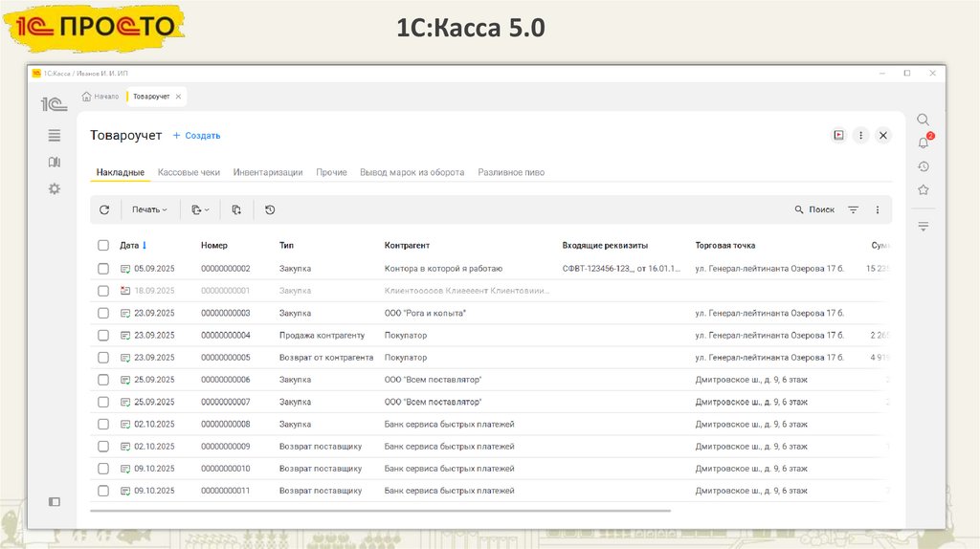Expand the Печать dropdown
Screen dimensions: 980x549
(x=149, y=209)
